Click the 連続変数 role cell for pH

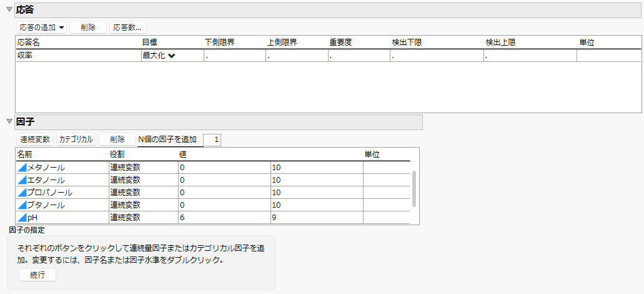143,216
